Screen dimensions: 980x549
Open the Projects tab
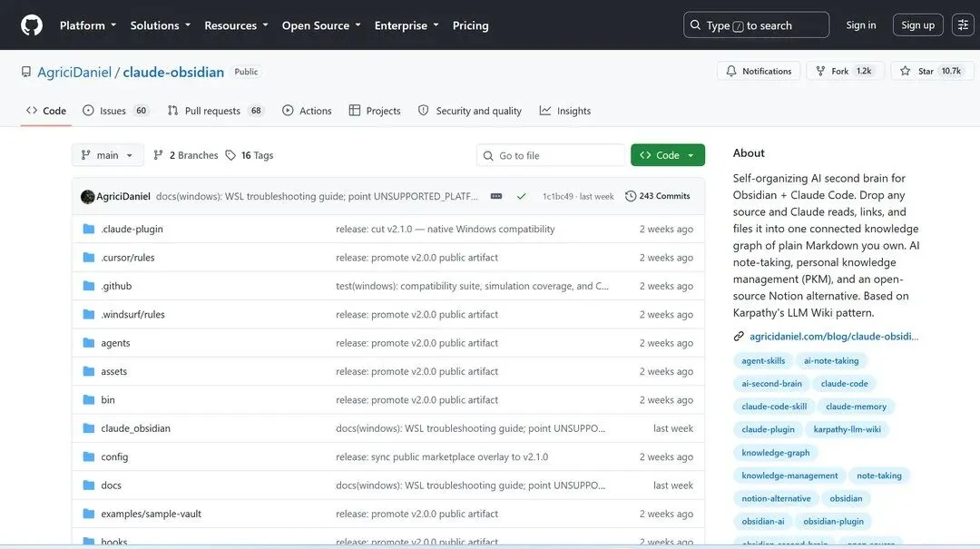tap(375, 111)
